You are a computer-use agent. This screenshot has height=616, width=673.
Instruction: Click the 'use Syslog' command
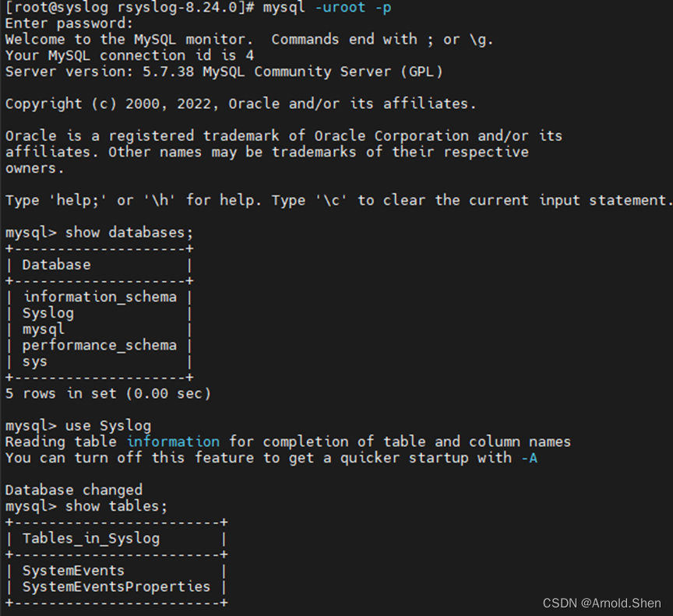tap(108, 426)
